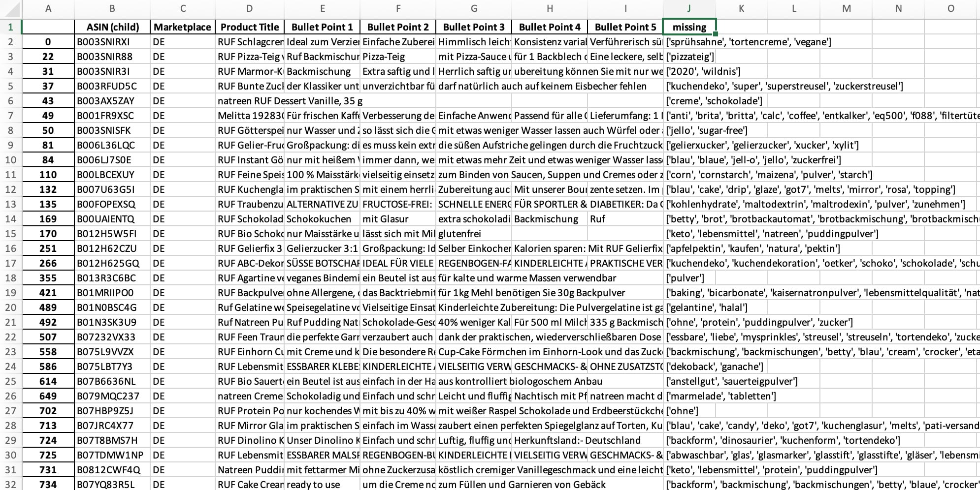The width and height of the screenshot is (980, 490).
Task: Select the 'Product Title' header cell
Action: coord(250,27)
